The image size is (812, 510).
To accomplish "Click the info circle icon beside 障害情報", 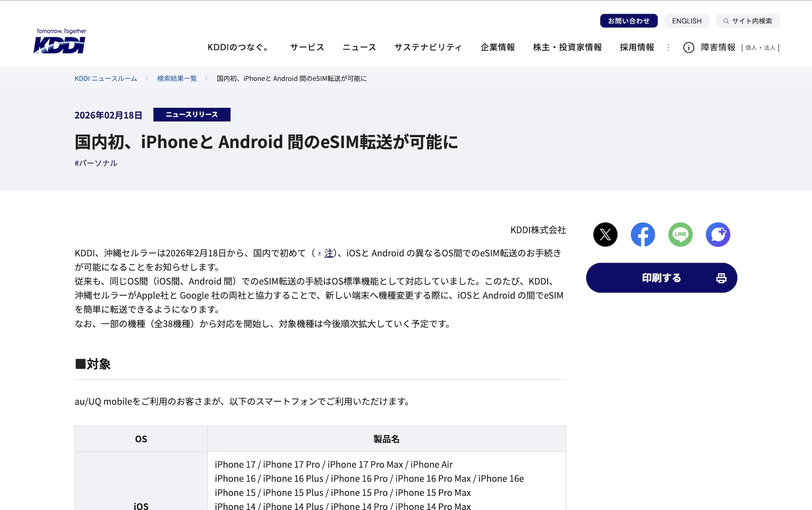I will pos(689,47).
